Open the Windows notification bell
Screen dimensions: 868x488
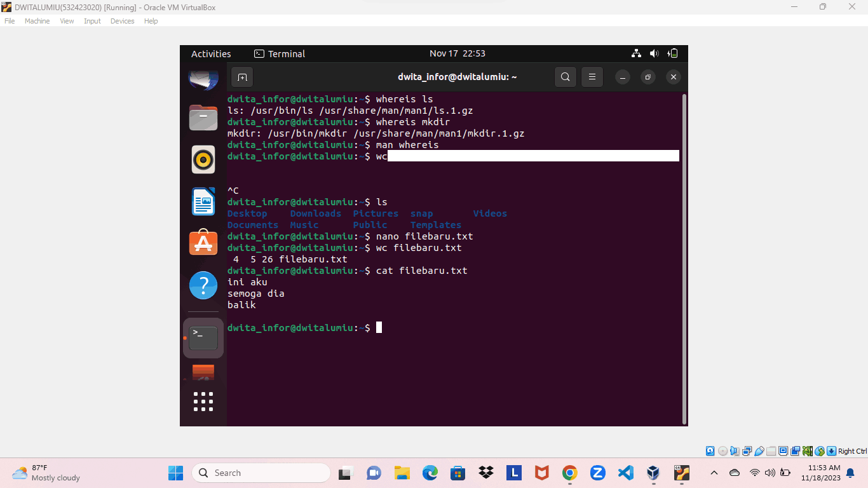pyautogui.click(x=850, y=473)
